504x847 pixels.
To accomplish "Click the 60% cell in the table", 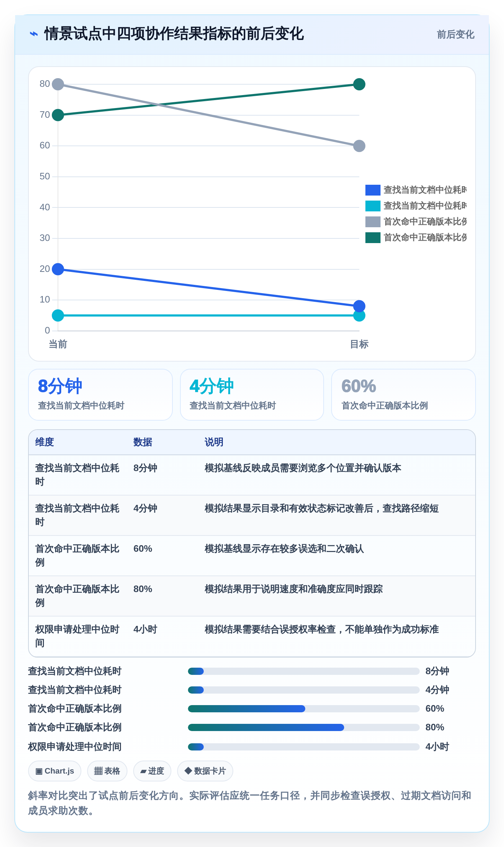I will tap(143, 549).
